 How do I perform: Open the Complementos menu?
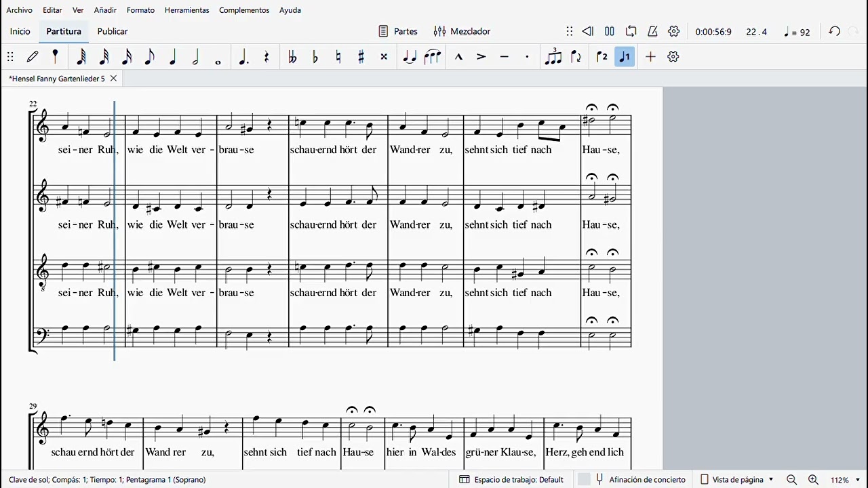point(244,10)
